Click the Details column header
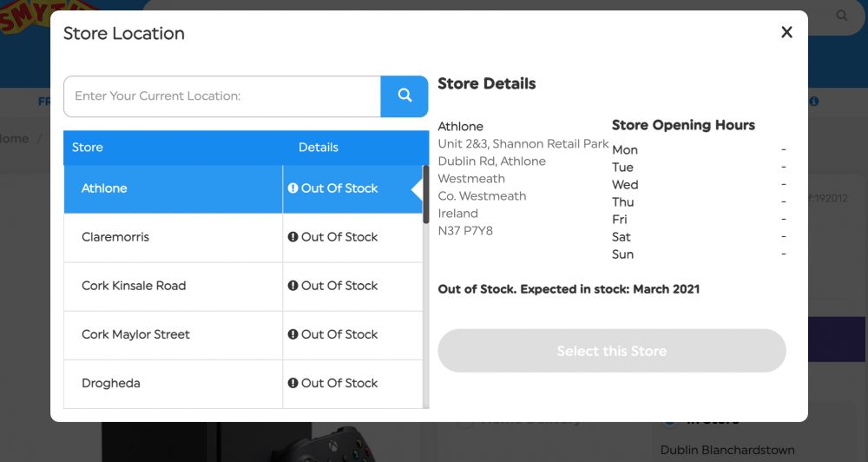The image size is (868, 462). tap(319, 148)
